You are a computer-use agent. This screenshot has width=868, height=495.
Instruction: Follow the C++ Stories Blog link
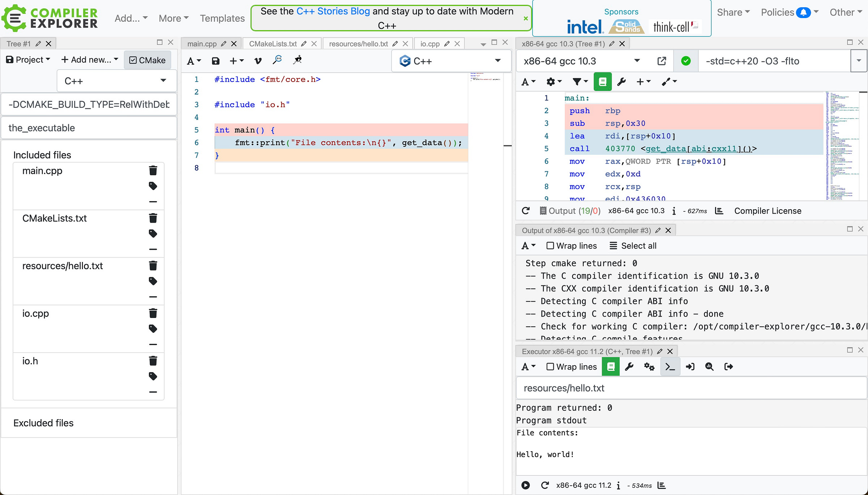click(x=333, y=11)
